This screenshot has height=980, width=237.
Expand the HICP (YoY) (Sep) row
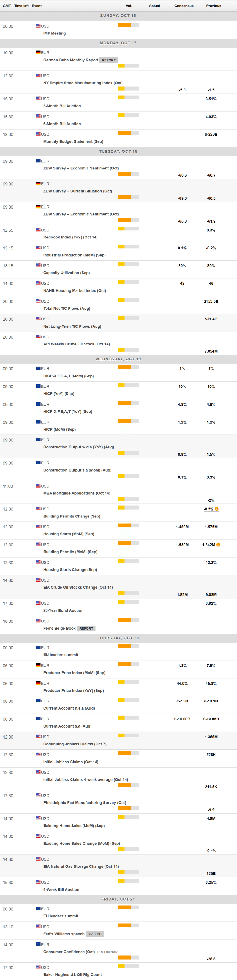[x=59, y=394]
